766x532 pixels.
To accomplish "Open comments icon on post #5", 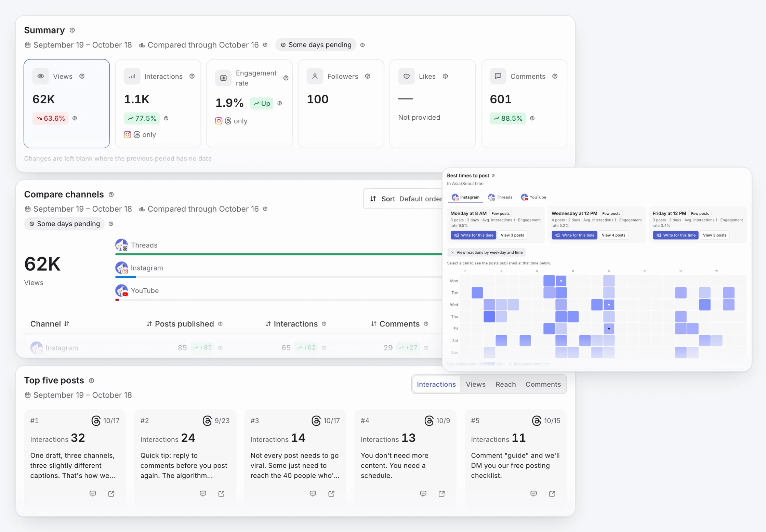I will click(x=533, y=493).
